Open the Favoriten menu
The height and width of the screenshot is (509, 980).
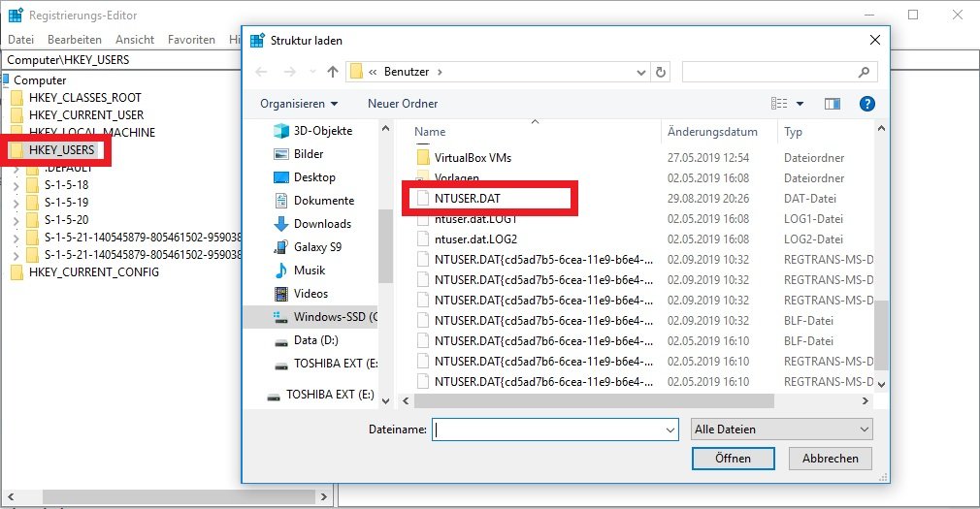click(x=191, y=40)
